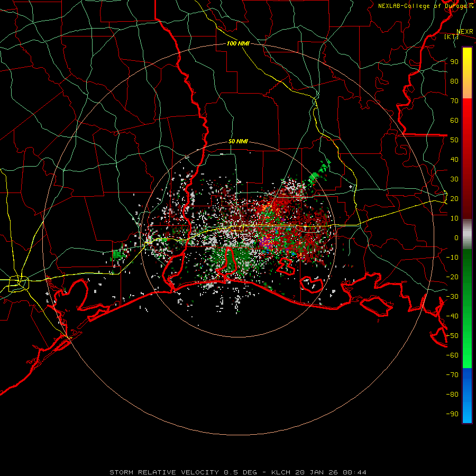Click the -70 value on the velocity scale

(452, 375)
